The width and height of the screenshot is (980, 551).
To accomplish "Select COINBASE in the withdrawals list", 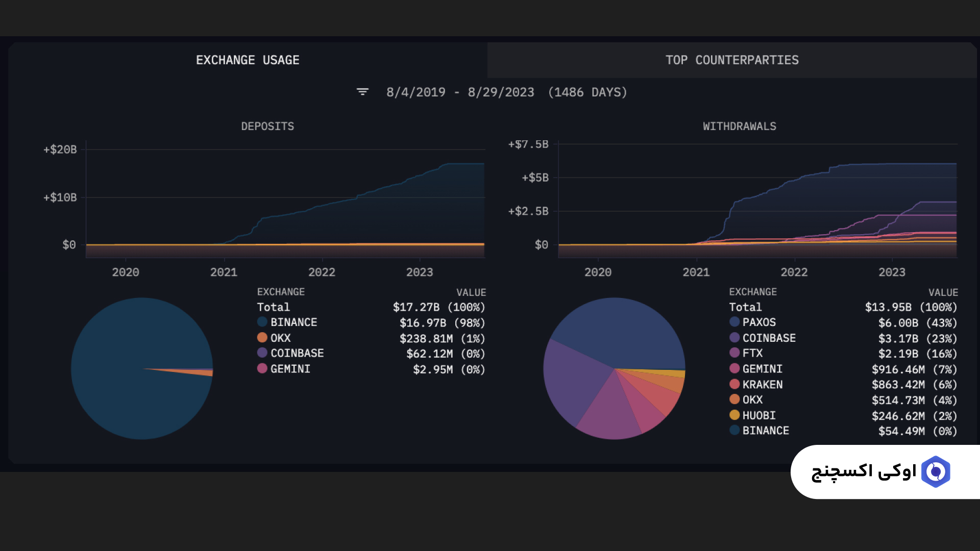I will coord(769,338).
